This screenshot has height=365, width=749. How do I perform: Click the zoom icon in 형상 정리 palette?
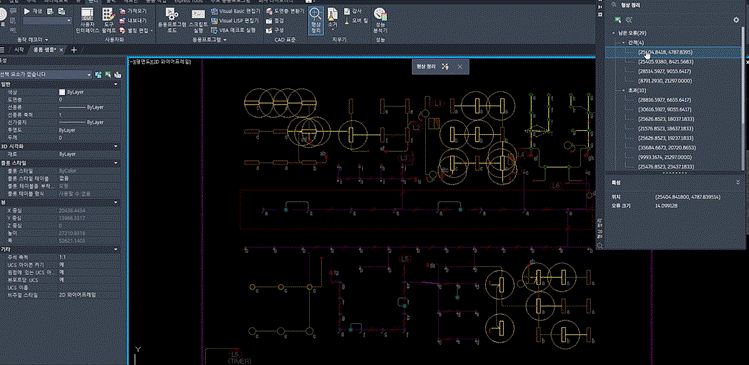pos(629,20)
